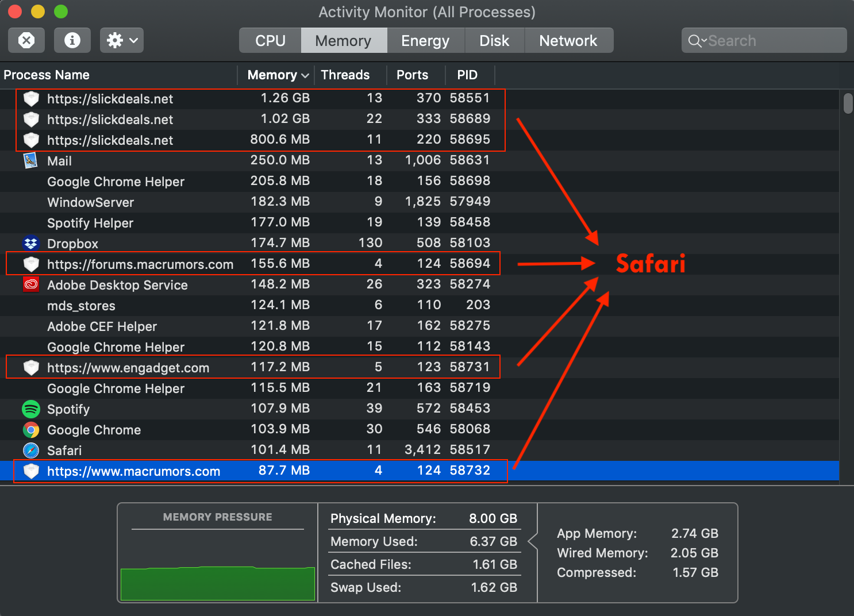Click the Swap Used 1.62 GB value
This screenshot has width=854, height=616.
point(494,587)
